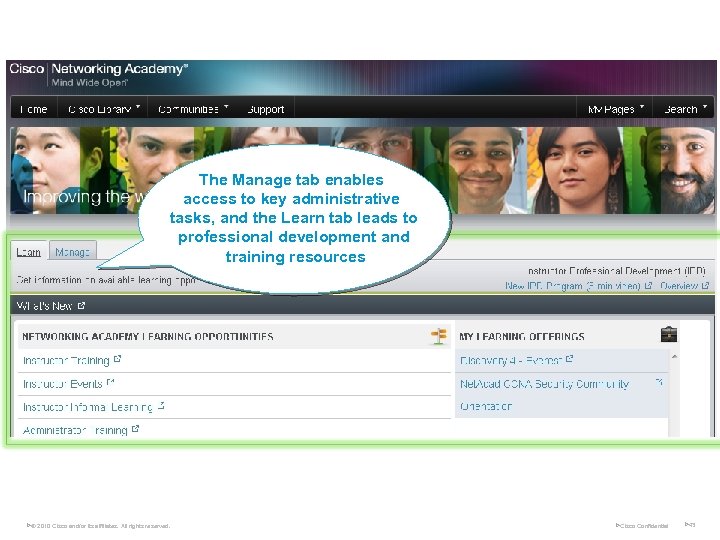The width and height of the screenshot is (720, 540).
Task: Click the 'Mind Wide Open' tagline
Action: 90,83
